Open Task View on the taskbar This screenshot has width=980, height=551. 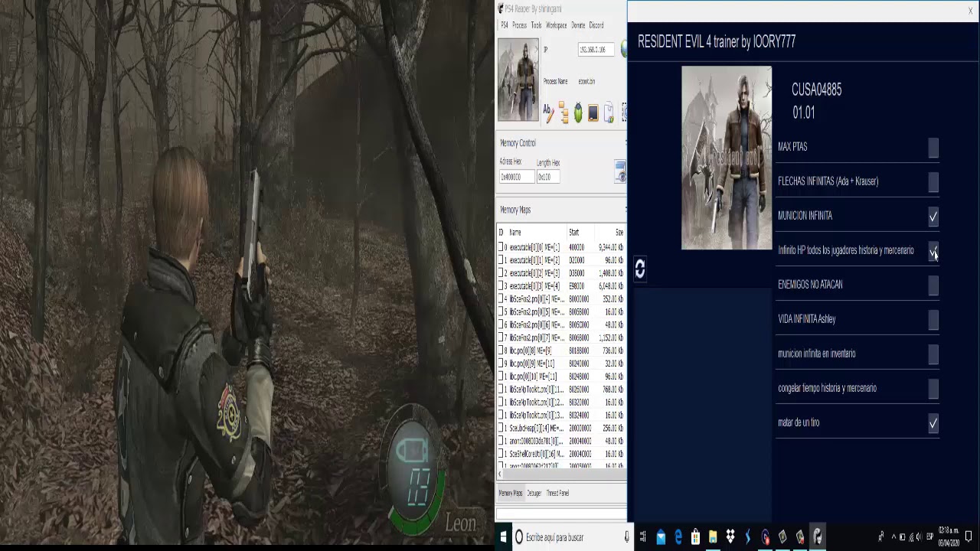pyautogui.click(x=643, y=537)
